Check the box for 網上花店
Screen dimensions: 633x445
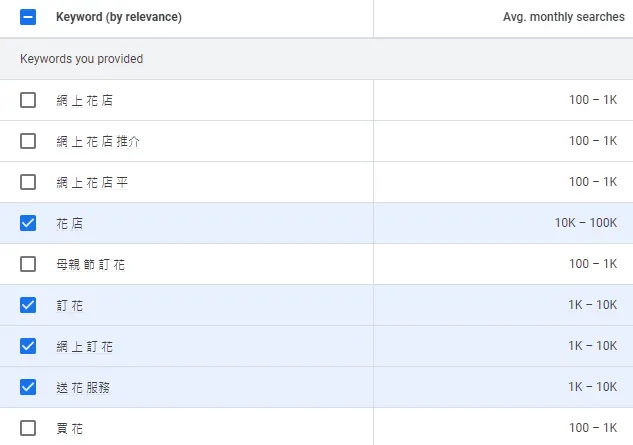[28, 100]
